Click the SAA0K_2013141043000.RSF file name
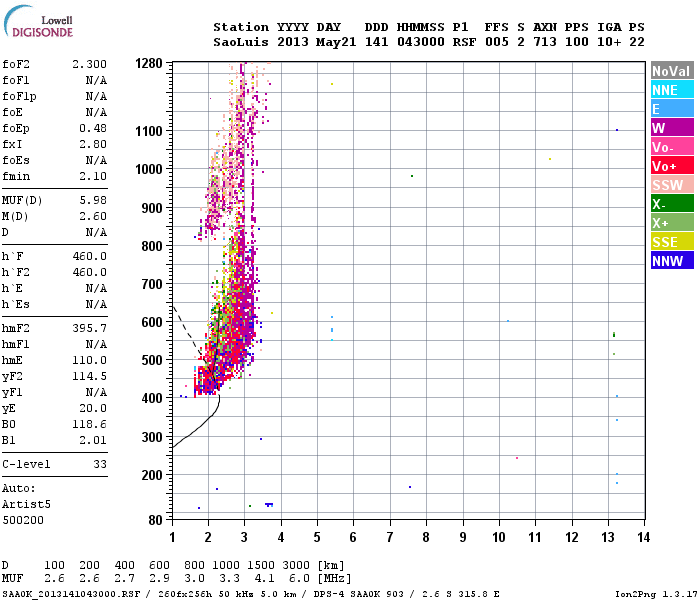Viewport: 700px width, 600px height. [x=71, y=594]
